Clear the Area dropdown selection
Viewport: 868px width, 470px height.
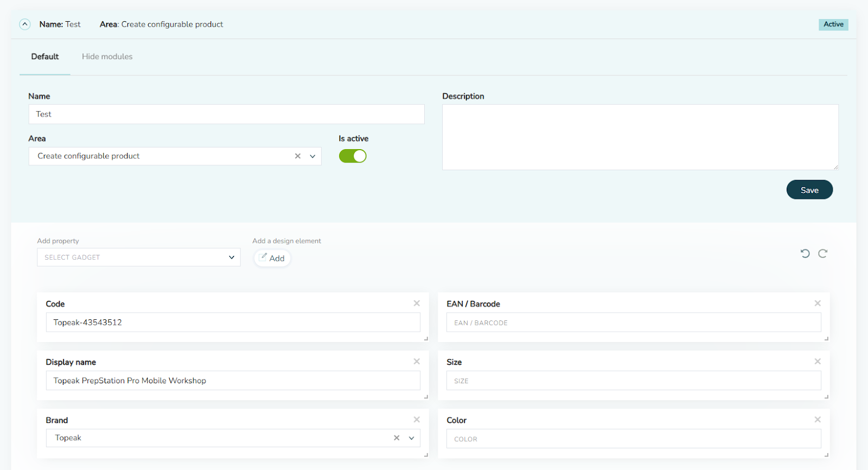coord(298,156)
